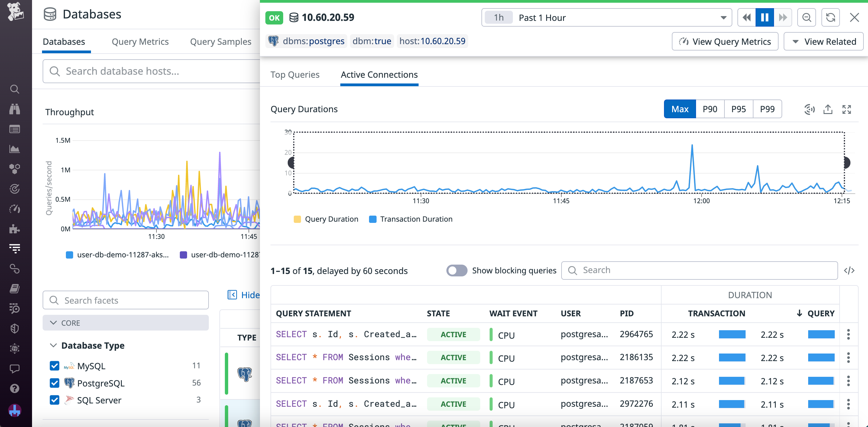Collapse the Database Type facet group
868x427 pixels.
[54, 345]
